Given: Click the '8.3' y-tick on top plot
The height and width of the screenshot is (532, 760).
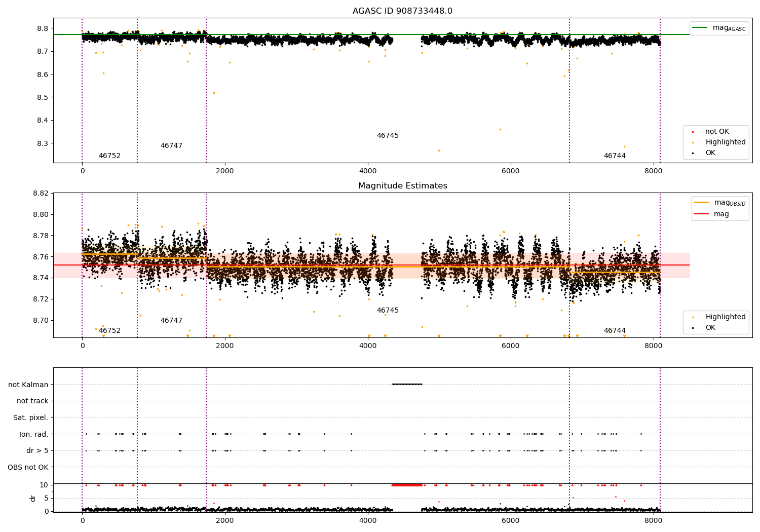Looking at the screenshot, I should [x=43, y=143].
